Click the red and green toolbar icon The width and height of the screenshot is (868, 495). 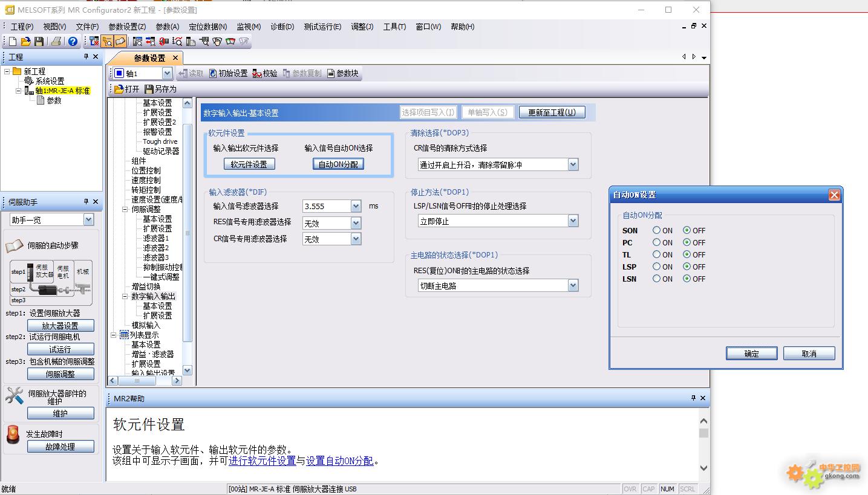tap(230, 41)
